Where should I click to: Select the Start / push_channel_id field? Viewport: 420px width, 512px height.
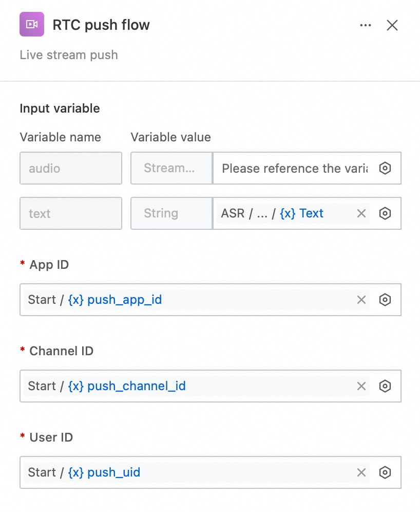(x=185, y=386)
